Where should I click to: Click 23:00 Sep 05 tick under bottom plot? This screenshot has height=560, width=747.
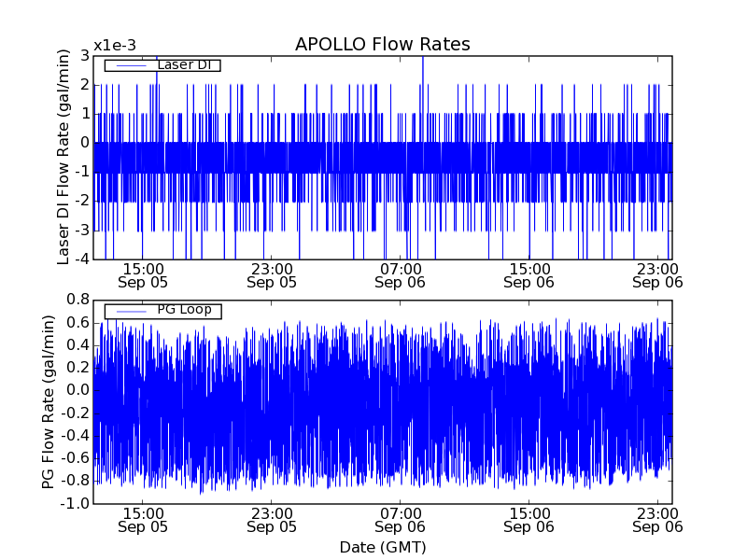272,519
